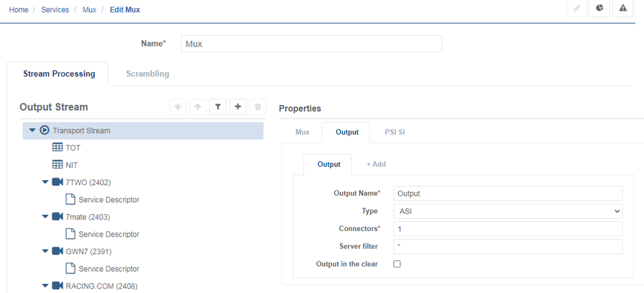644x293 pixels.
Task: Click the Connectors input field
Action: [x=508, y=229]
